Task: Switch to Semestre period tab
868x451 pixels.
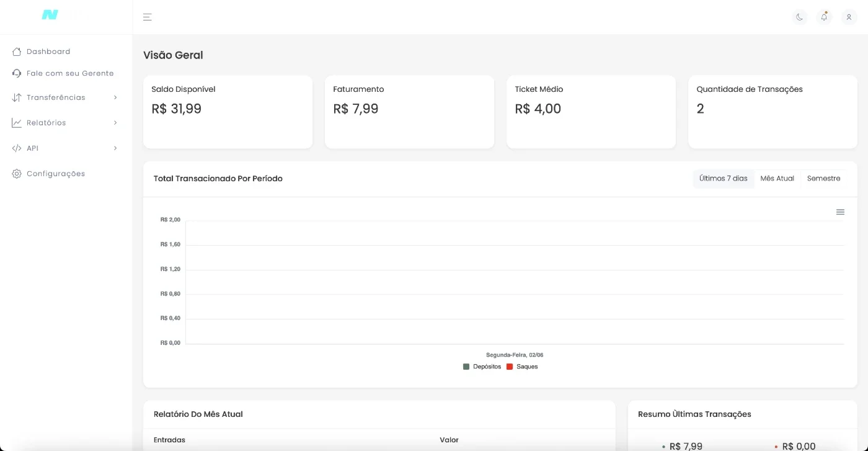Action: 824,179
